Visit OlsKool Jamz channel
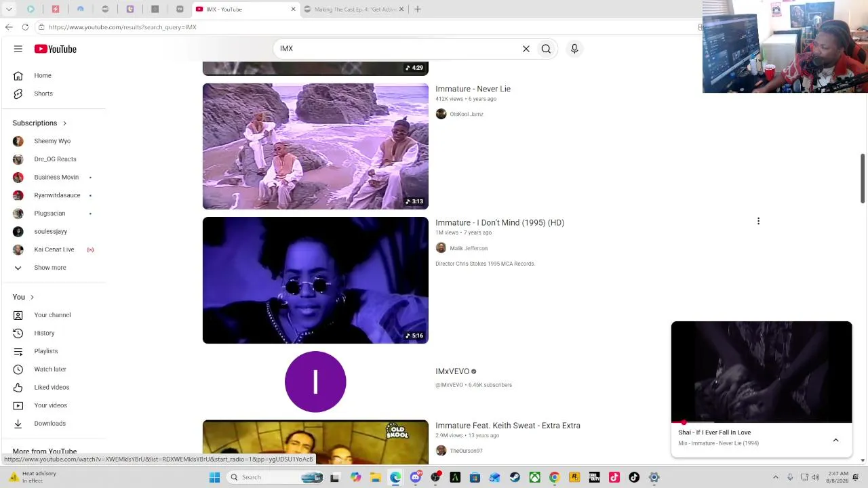 [467, 114]
